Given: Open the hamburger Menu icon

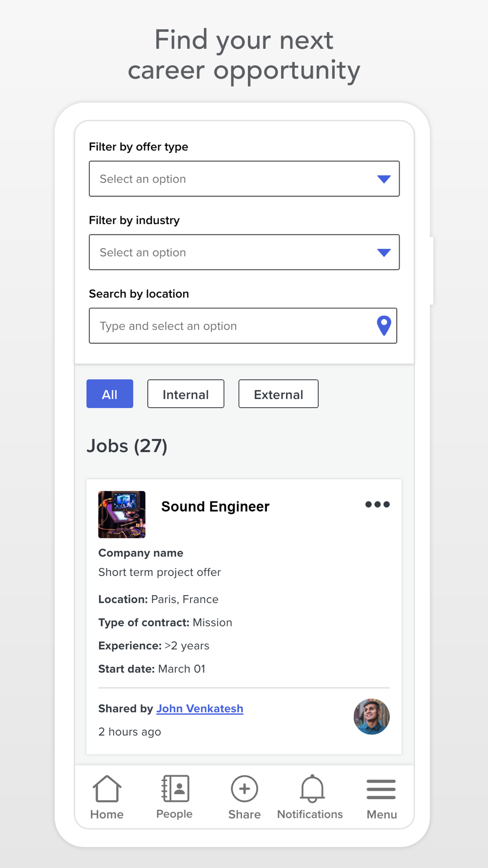Looking at the screenshot, I should [381, 789].
